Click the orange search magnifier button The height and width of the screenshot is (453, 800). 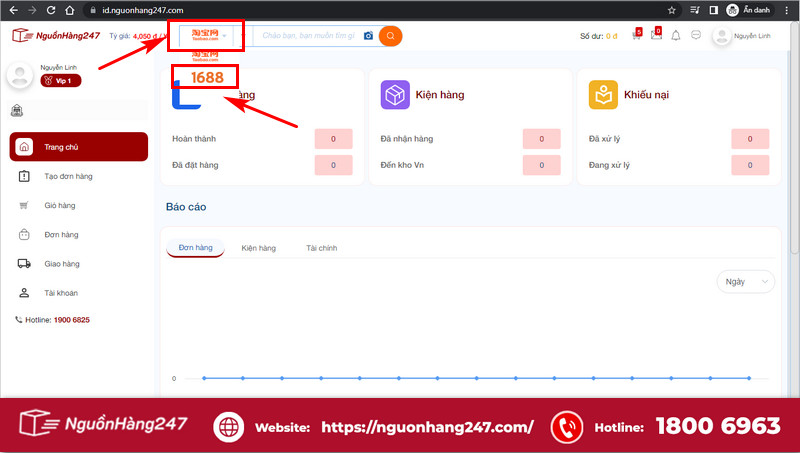[390, 36]
